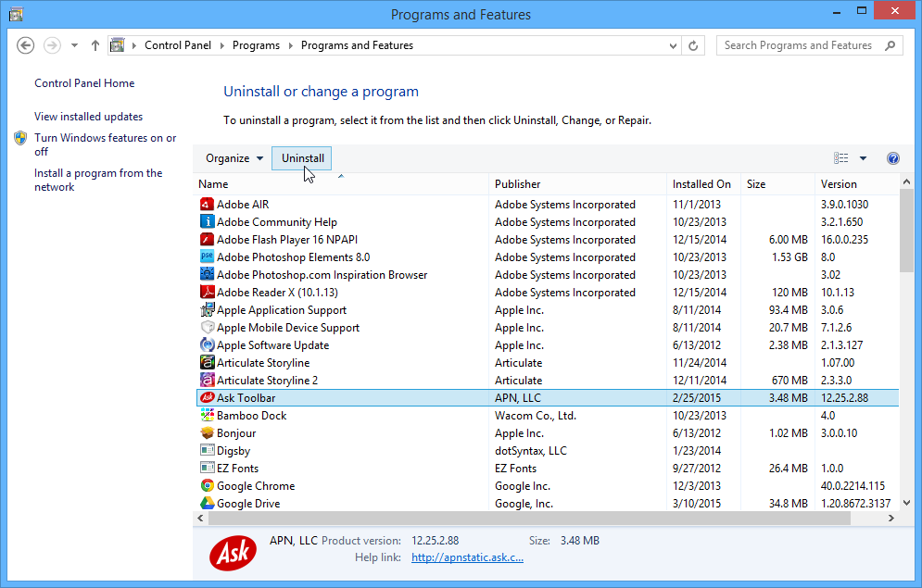Viewport: 922px width, 588px height.
Task: Select Programs in the breadcrumb path
Action: [x=257, y=44]
